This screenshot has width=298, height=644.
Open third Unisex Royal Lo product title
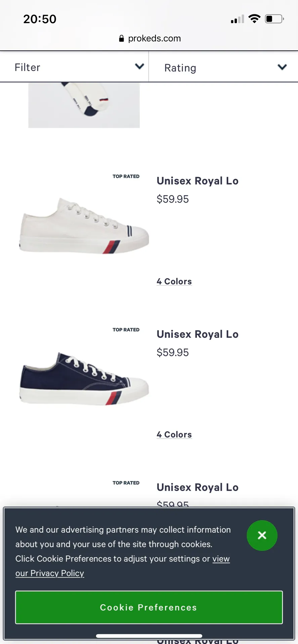tap(198, 487)
